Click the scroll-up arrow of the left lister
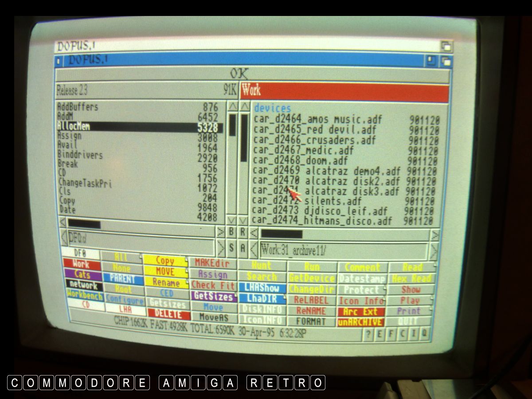This screenshot has width=532, height=399. pyautogui.click(x=232, y=107)
